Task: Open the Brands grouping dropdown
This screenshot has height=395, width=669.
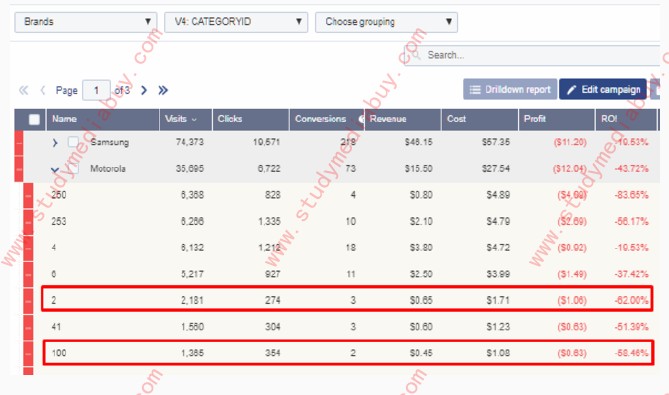Action: point(86,22)
